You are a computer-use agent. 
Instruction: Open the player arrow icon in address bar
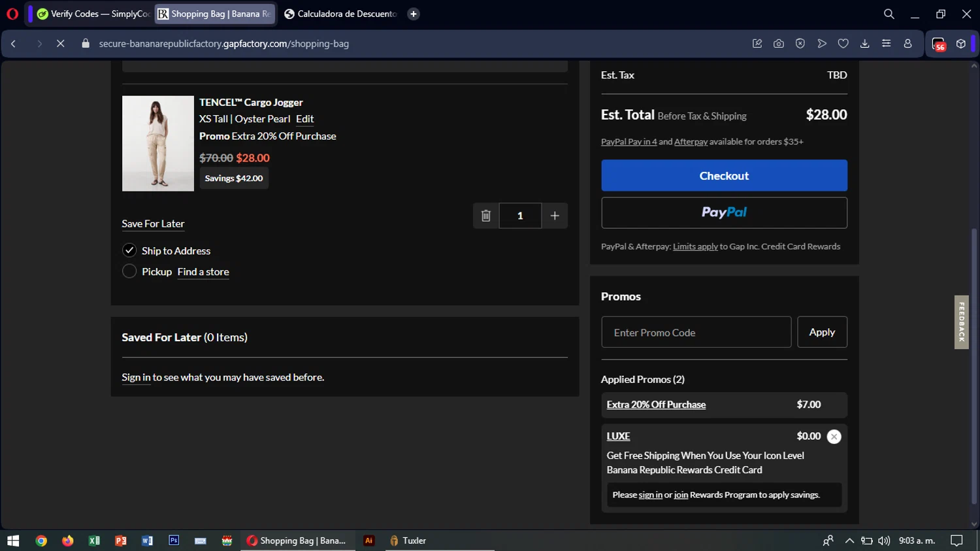pyautogui.click(x=822, y=44)
